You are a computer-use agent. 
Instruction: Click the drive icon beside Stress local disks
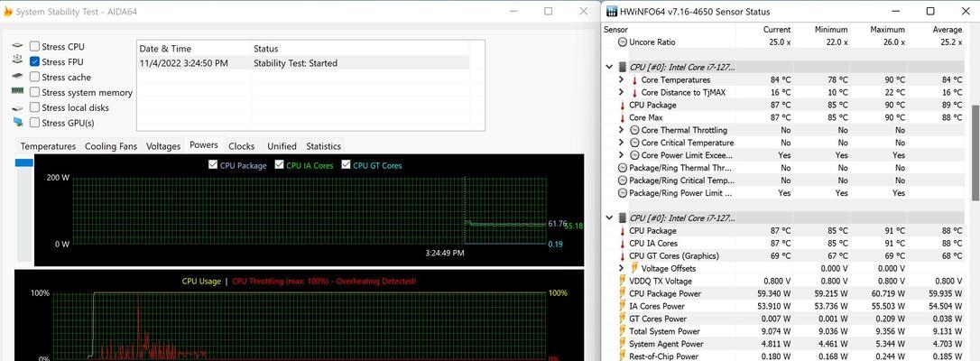coord(17,107)
